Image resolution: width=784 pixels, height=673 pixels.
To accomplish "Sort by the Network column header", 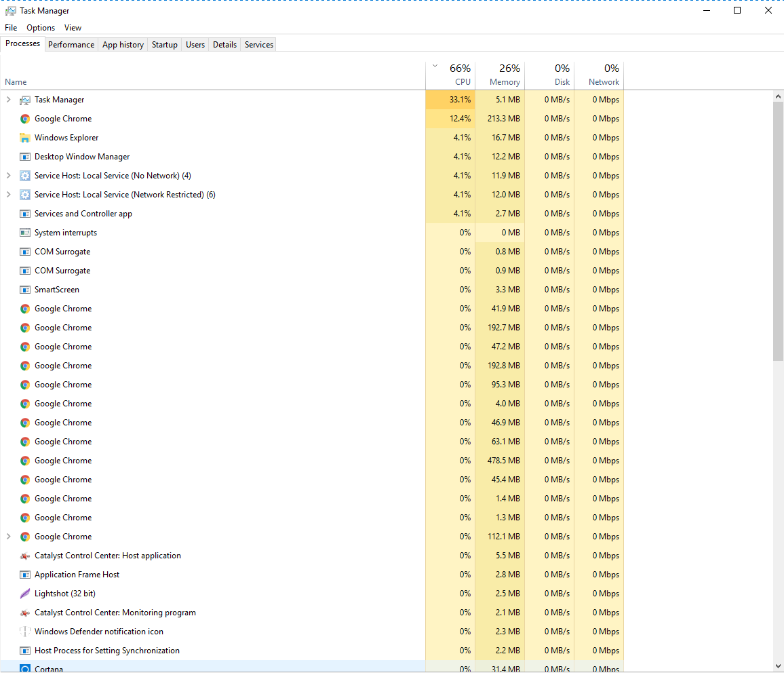I will [x=599, y=75].
